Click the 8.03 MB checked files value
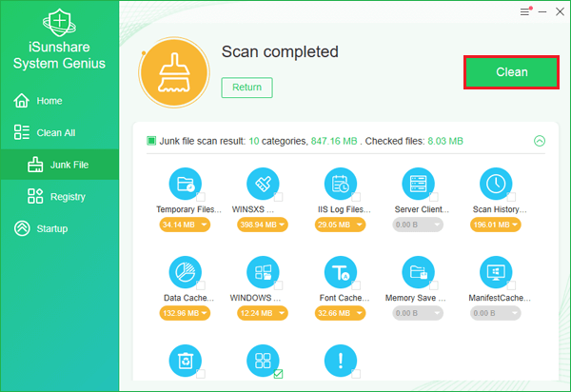This screenshot has height=392, width=571. point(445,141)
